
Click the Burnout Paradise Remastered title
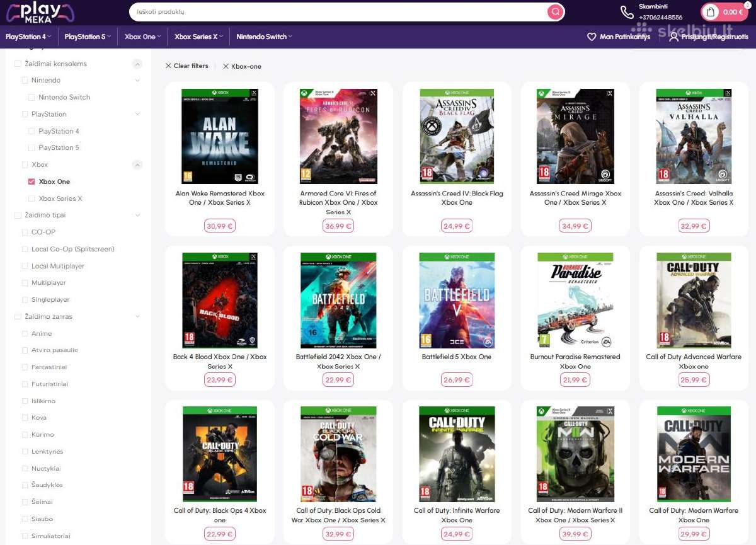575,362
